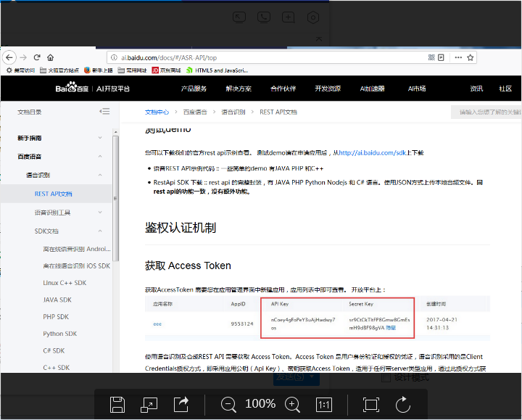Image resolution: width=522 pixels, height=420 pixels.
Task: Reload the page with the refresh icon
Action: [37, 57]
